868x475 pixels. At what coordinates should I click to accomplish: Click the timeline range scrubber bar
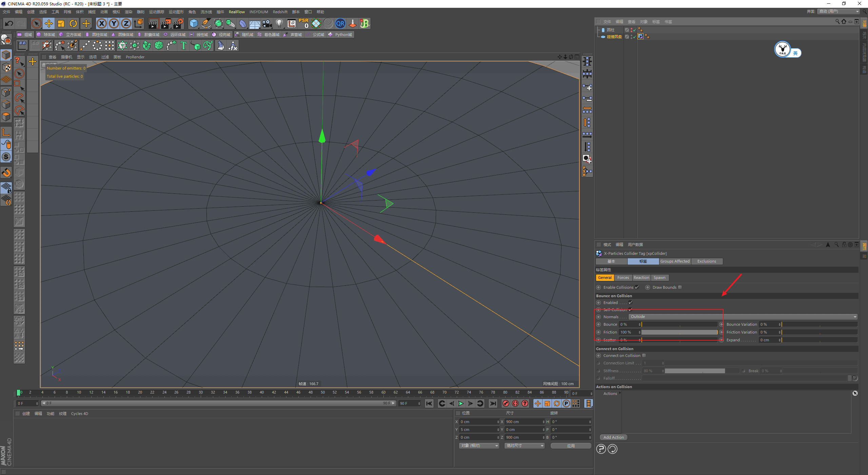tap(219, 403)
